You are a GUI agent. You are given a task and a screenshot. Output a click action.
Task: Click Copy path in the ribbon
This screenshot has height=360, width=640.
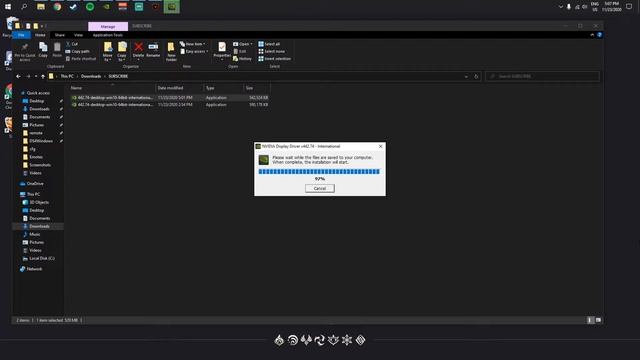click(x=78, y=51)
